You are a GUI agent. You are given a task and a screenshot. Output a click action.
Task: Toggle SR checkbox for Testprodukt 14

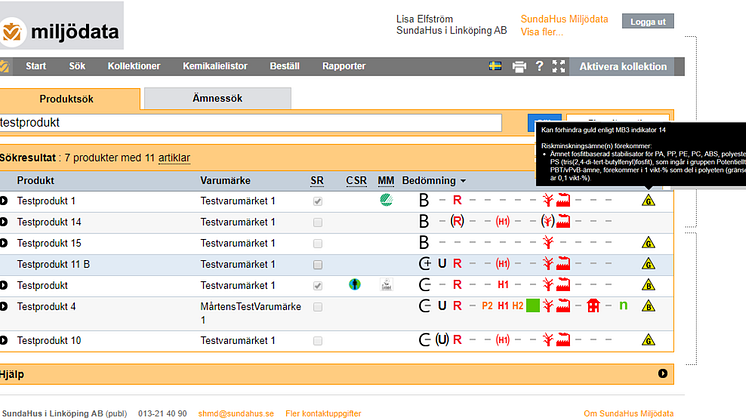[x=317, y=222]
